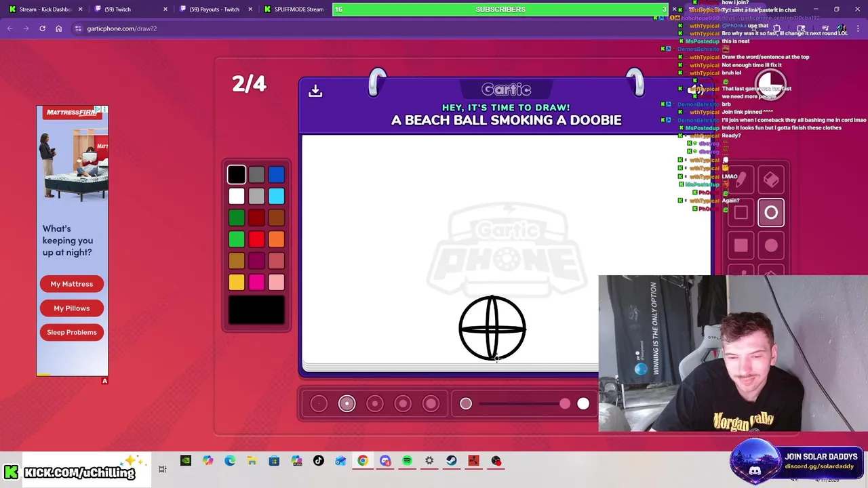The image size is (868, 488).
Task: Click My Pillows ad button
Action: (x=71, y=308)
